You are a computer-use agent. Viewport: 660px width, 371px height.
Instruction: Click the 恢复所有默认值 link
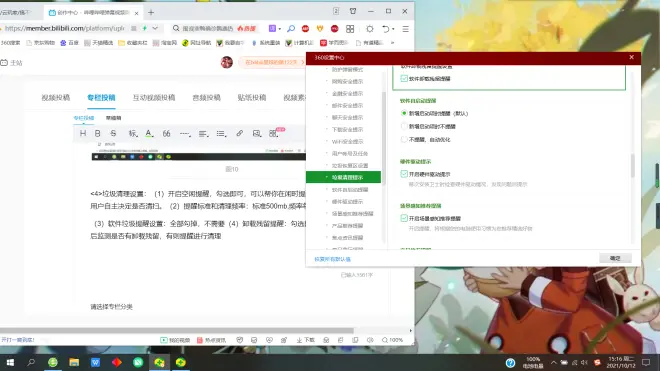pyautogui.click(x=333, y=259)
